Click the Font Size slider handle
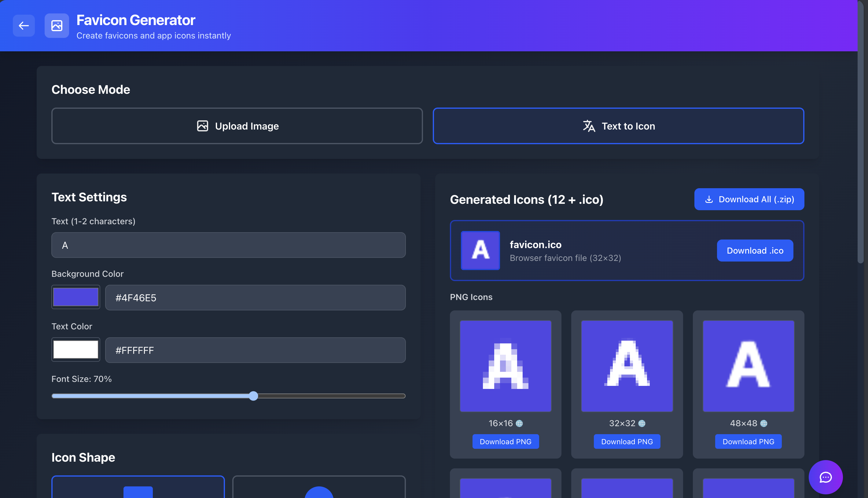The image size is (868, 498). [254, 396]
